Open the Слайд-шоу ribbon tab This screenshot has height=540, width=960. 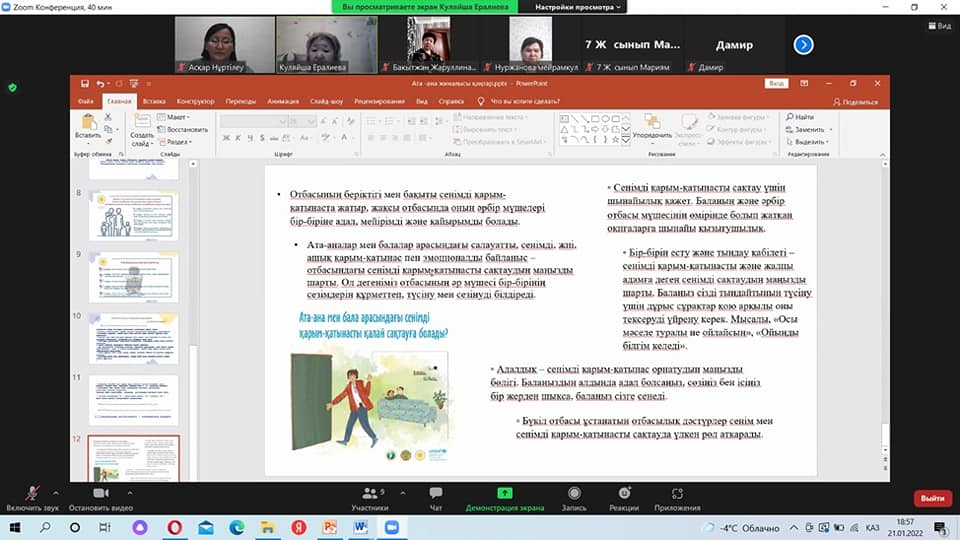[327, 101]
